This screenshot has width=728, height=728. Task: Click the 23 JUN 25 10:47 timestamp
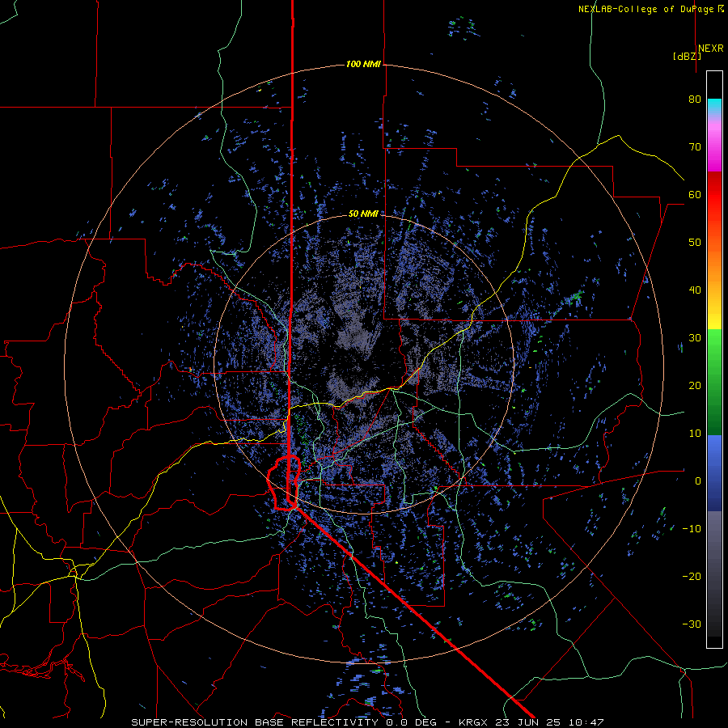(551, 722)
